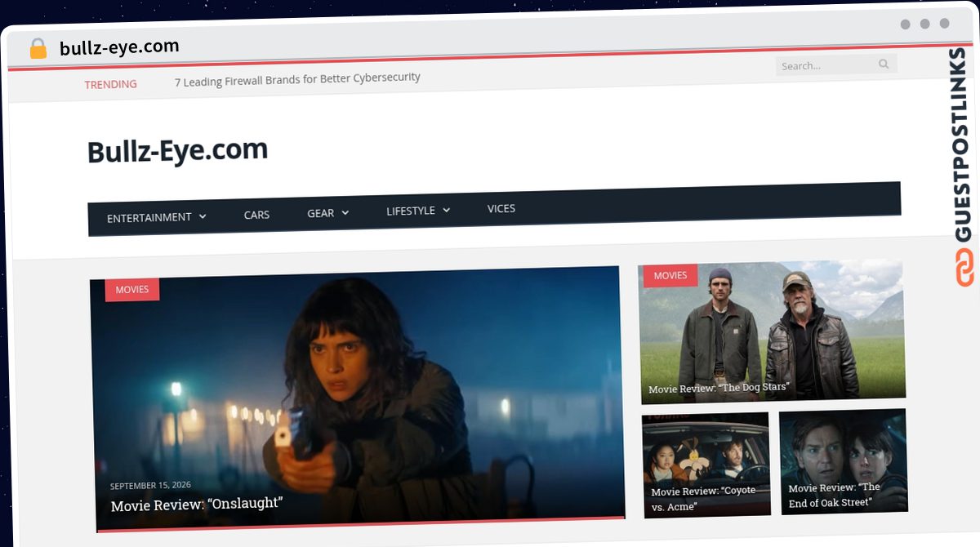The height and width of the screenshot is (547, 980).
Task: Expand the Gear dropdown chevron
Action: 345,213
